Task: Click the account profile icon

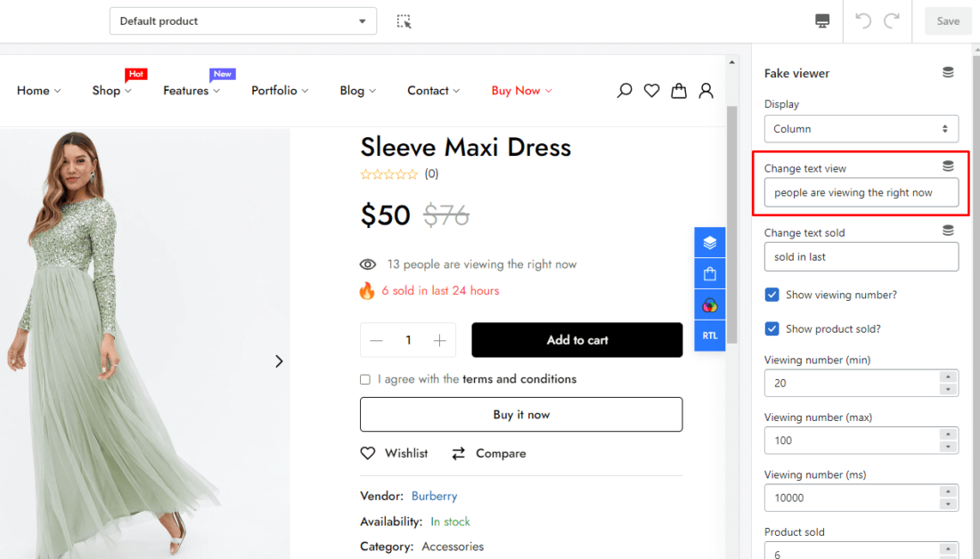Action: coord(706,90)
